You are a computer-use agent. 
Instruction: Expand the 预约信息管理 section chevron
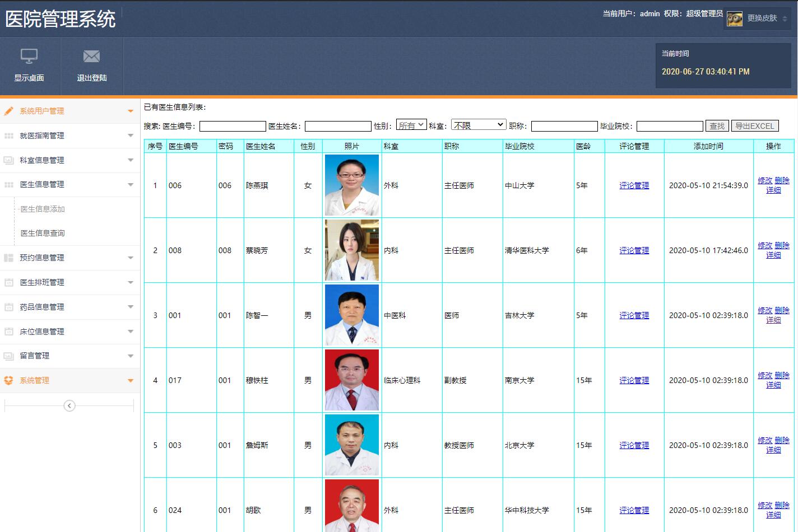pyautogui.click(x=131, y=258)
